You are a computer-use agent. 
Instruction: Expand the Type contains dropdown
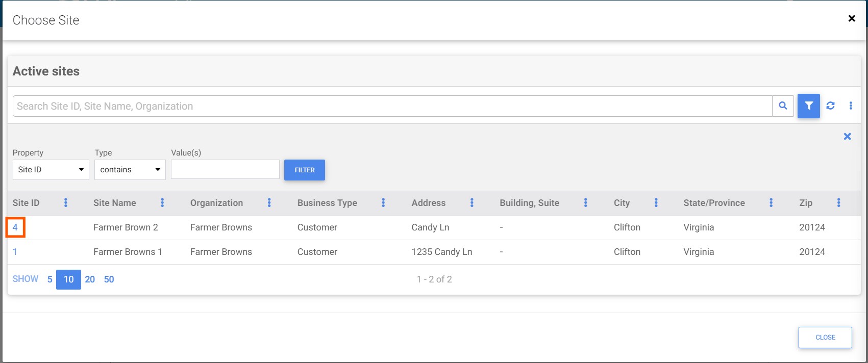click(130, 170)
